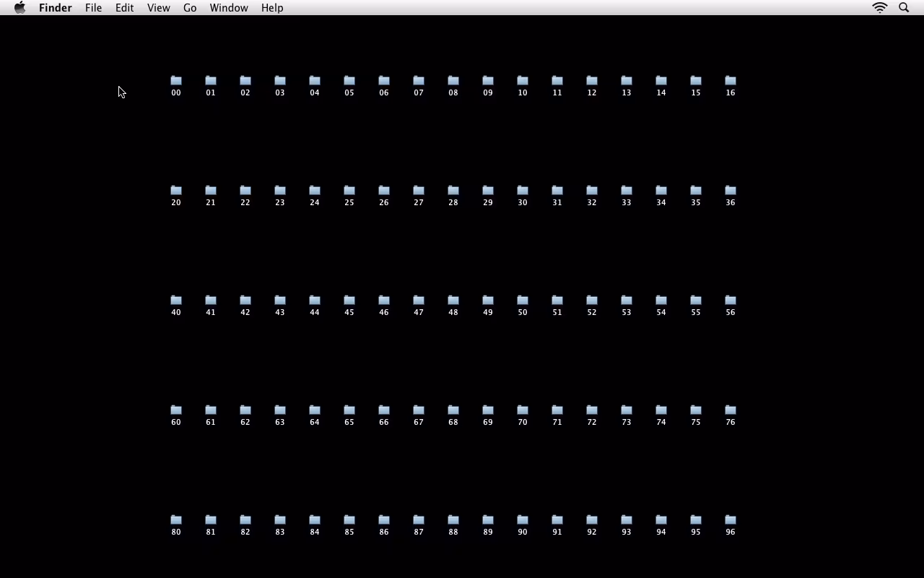The height and width of the screenshot is (578, 924).
Task: Open Spotlight search magnifier
Action: pos(904,8)
